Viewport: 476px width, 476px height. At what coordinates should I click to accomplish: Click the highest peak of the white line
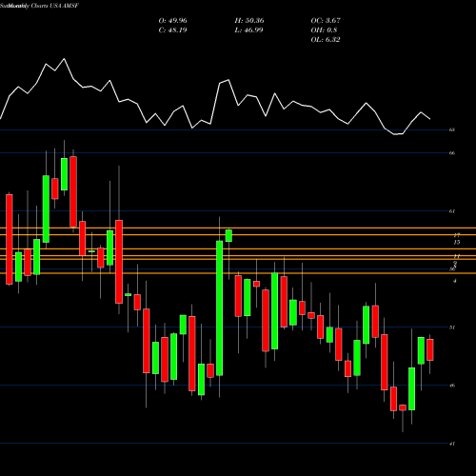point(65,59)
